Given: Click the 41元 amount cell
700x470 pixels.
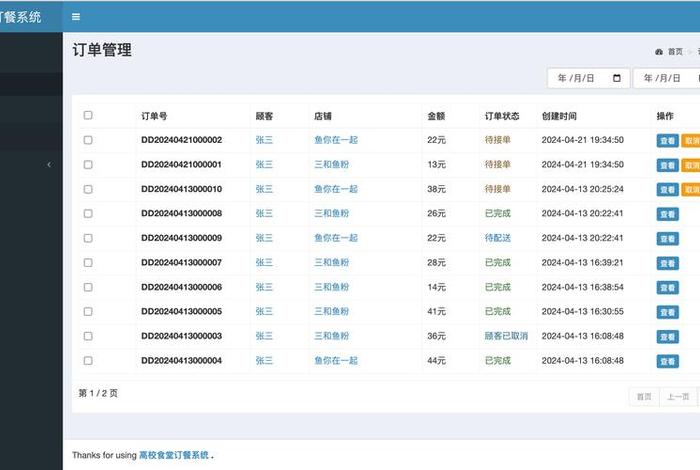Looking at the screenshot, I should (x=436, y=312).
